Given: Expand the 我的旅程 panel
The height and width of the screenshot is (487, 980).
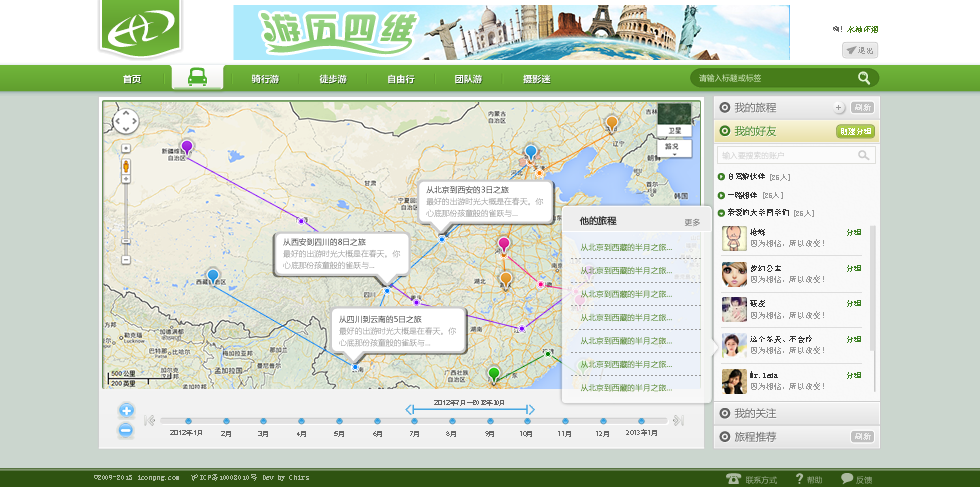Looking at the screenshot, I should click(x=755, y=108).
